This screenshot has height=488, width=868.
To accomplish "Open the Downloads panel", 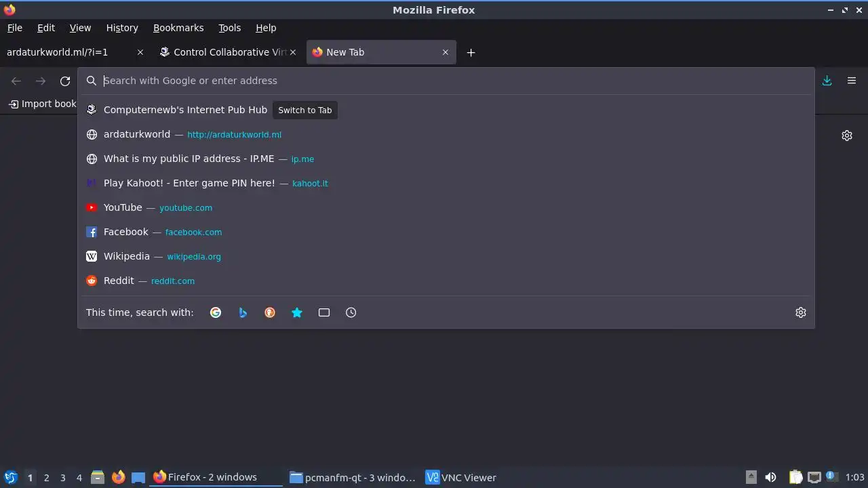I will coord(827,81).
